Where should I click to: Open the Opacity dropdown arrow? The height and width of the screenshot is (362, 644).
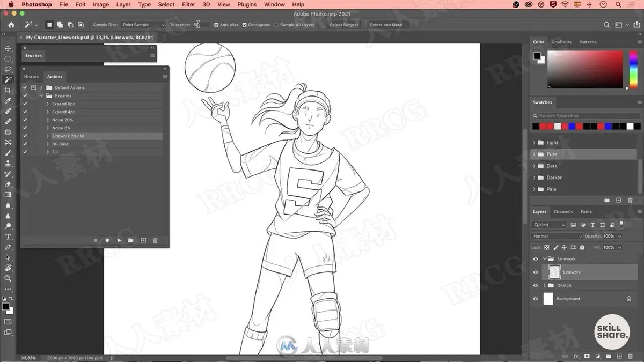(620, 236)
